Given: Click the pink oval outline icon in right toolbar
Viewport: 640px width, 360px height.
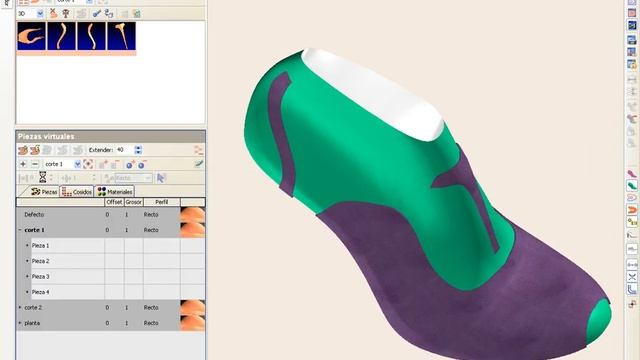Looking at the screenshot, I should (631, 198).
